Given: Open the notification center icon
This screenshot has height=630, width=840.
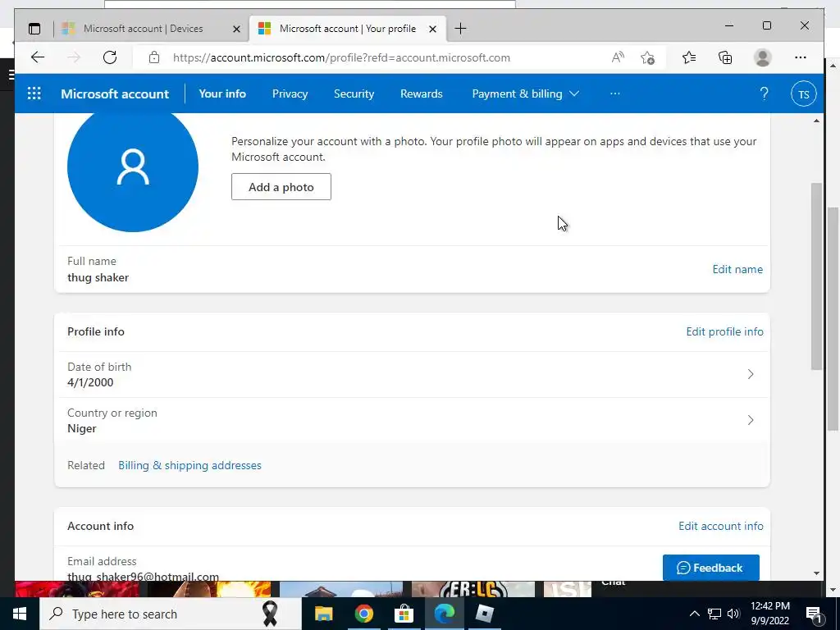Looking at the screenshot, I should click(814, 614).
